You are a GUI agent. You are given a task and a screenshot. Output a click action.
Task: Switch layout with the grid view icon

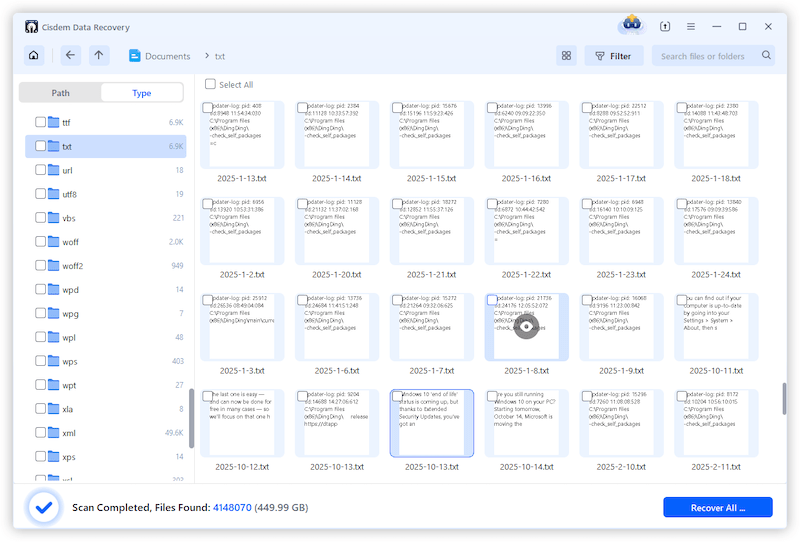pos(566,56)
